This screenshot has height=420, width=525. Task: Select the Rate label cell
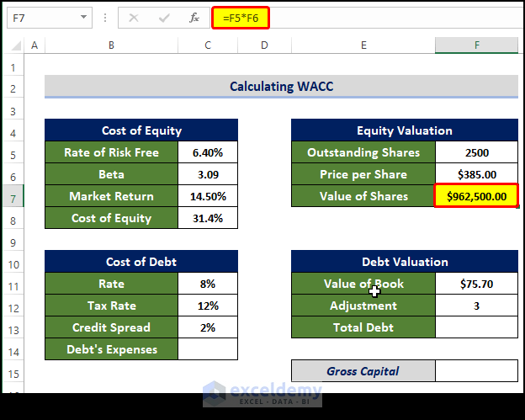pyautogui.click(x=112, y=284)
